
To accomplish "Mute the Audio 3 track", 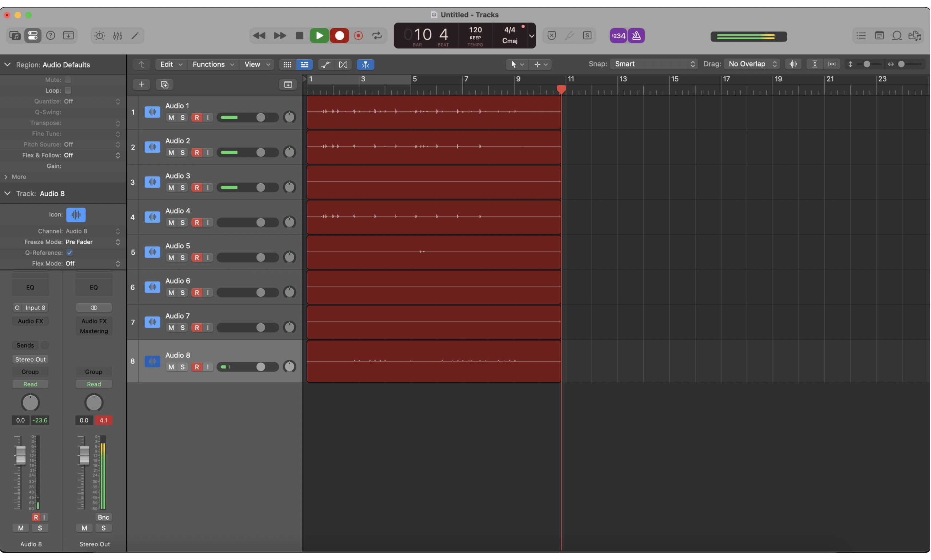I will (x=171, y=188).
